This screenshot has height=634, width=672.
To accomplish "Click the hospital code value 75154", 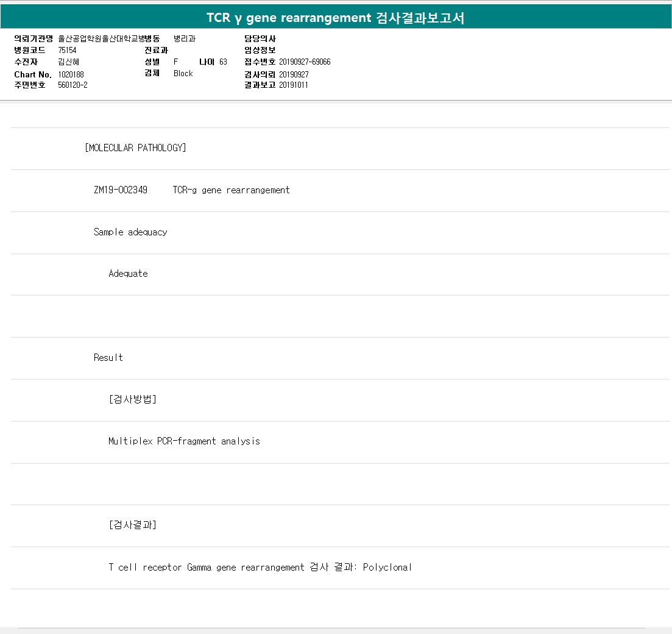I will point(67,50).
